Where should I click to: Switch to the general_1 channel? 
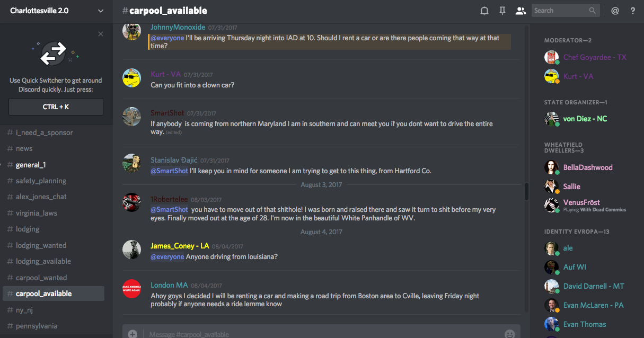31,165
